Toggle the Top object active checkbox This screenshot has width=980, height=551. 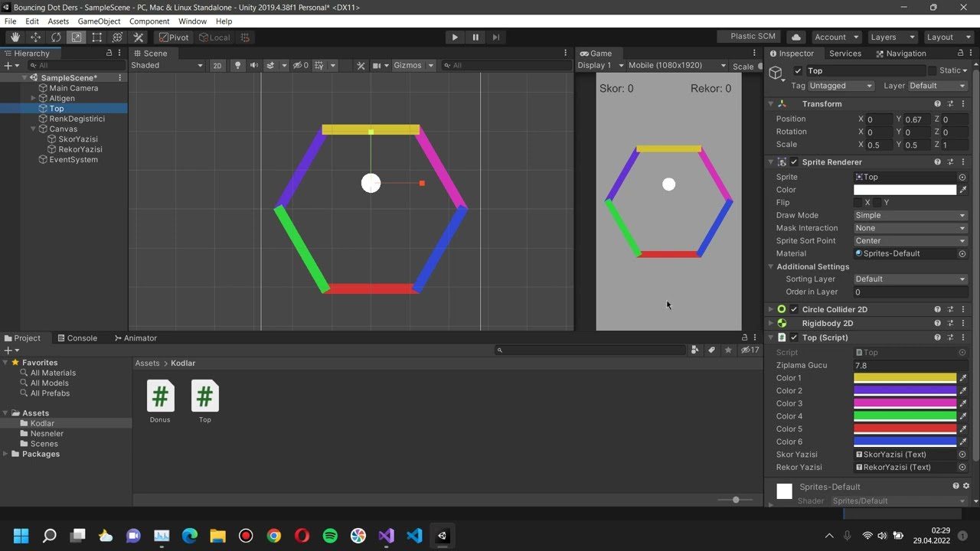click(x=798, y=70)
